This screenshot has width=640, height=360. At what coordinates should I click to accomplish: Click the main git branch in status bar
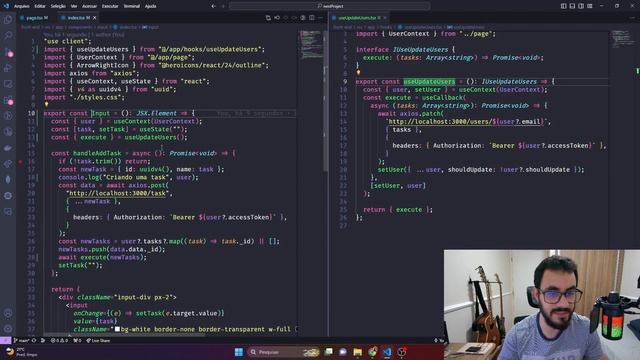[21, 340]
